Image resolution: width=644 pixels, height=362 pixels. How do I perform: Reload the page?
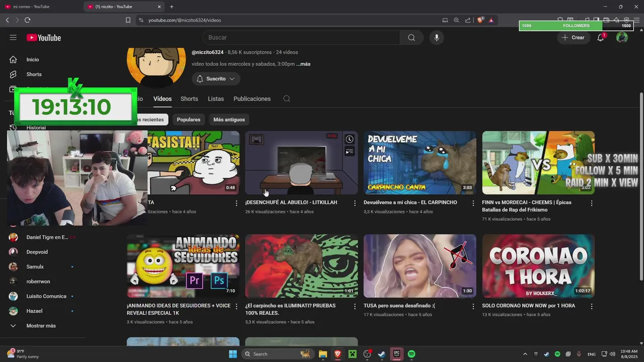point(27,20)
